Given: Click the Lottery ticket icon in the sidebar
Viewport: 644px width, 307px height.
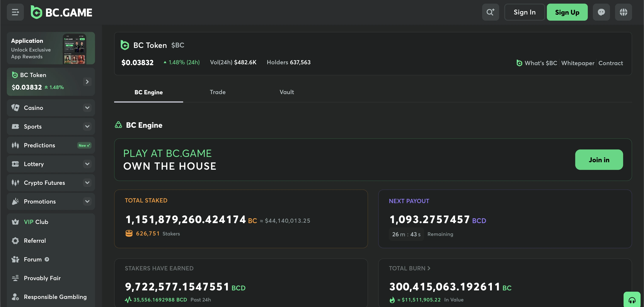Looking at the screenshot, I should 15,164.
